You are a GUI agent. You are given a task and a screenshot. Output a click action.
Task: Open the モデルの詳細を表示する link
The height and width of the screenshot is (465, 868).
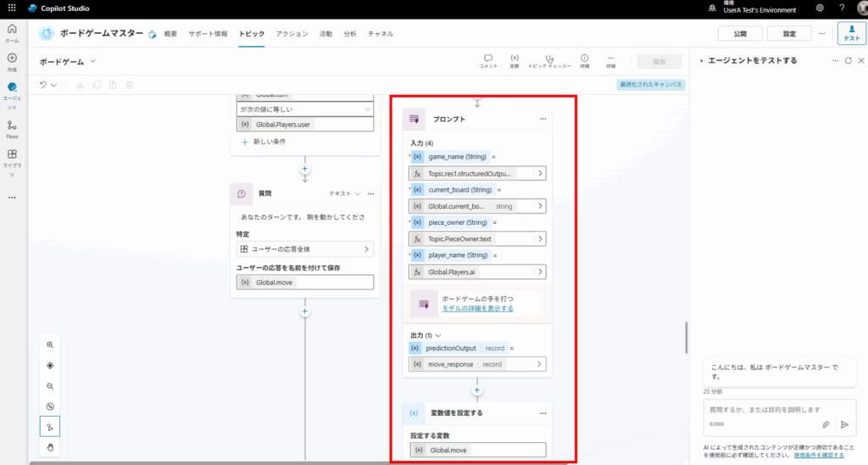(477, 308)
